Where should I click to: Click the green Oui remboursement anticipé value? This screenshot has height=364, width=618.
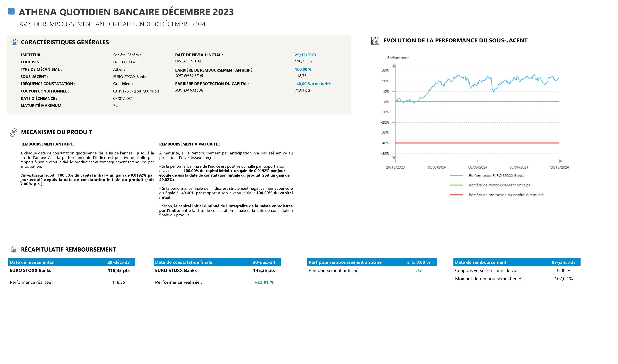(419, 270)
